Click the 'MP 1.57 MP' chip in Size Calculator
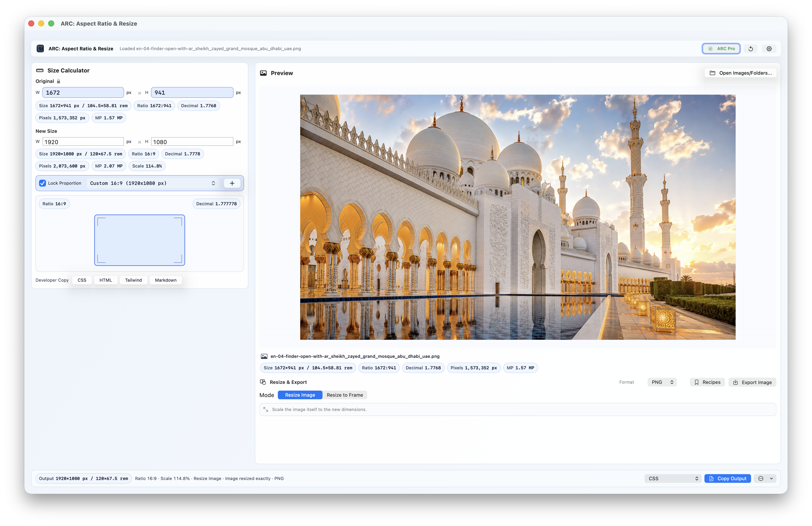This screenshot has width=812, height=526. pyautogui.click(x=109, y=118)
